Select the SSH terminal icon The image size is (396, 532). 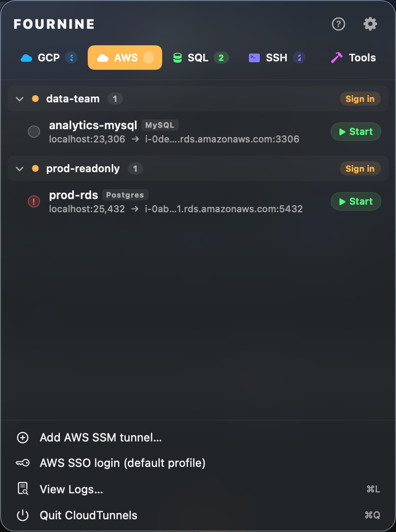coord(254,58)
